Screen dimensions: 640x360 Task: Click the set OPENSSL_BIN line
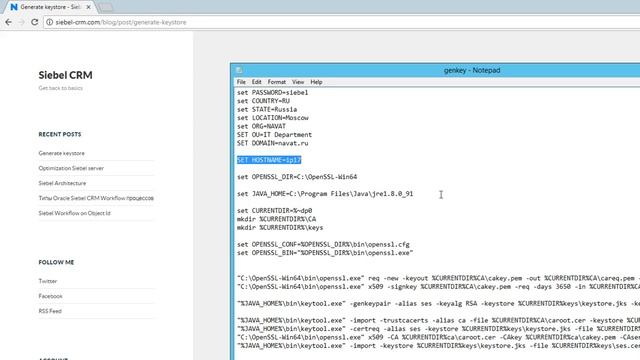point(325,253)
